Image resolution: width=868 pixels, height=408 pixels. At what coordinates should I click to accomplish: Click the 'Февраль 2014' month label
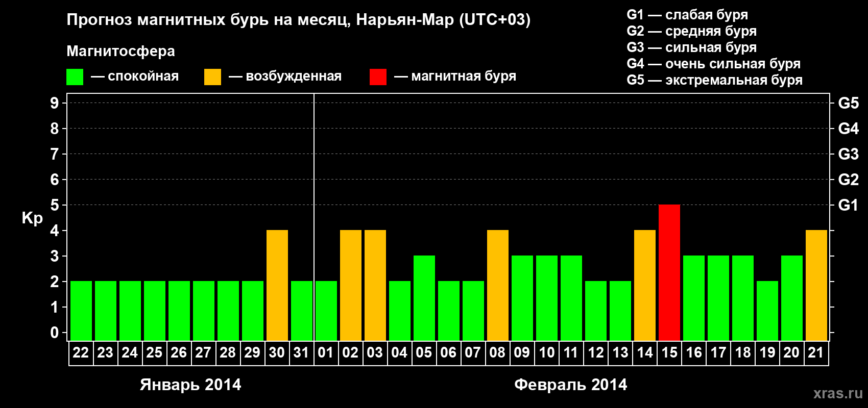(571, 385)
